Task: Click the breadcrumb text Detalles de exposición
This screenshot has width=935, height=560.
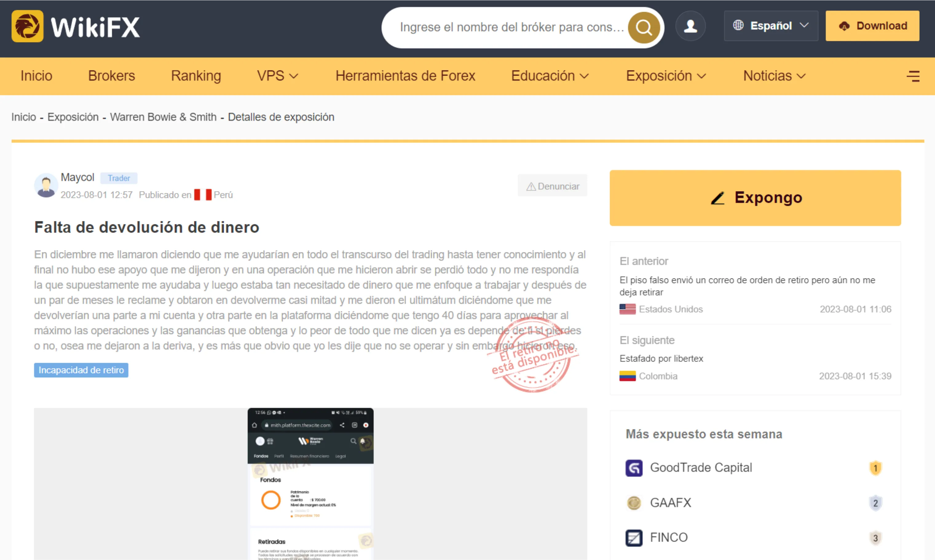Action: [281, 117]
